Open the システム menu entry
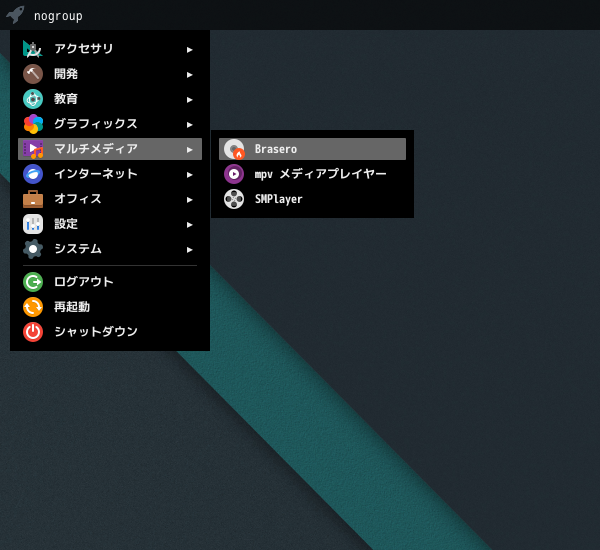 pos(110,249)
